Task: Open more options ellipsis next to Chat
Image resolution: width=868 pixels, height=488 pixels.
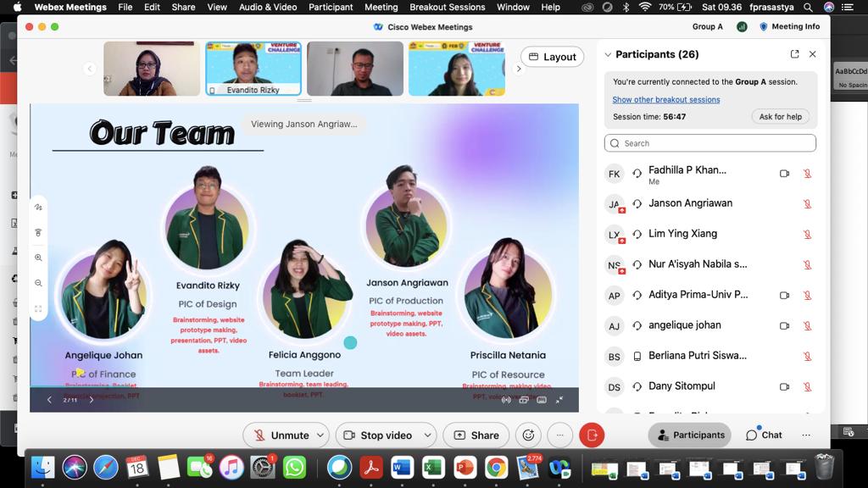Action: [806, 435]
